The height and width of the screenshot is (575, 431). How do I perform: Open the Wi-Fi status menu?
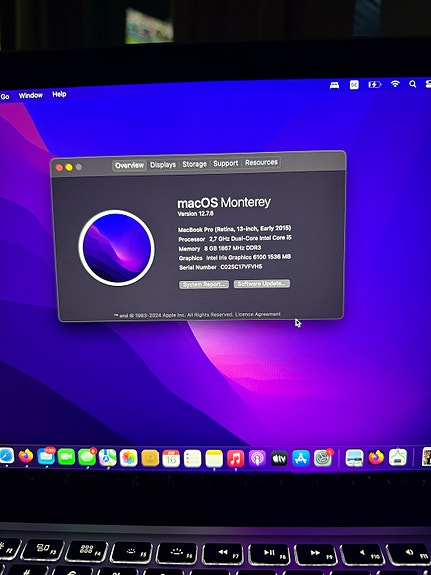pyautogui.click(x=395, y=84)
